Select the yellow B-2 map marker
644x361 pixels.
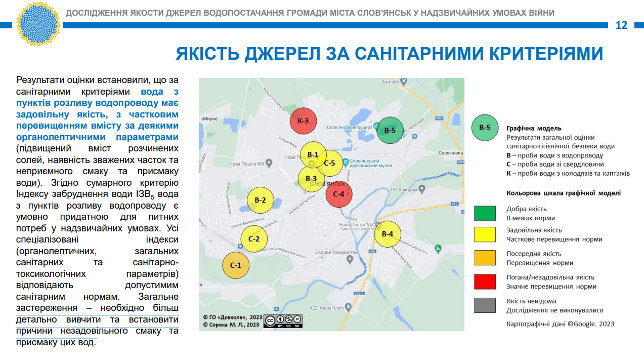click(260, 200)
